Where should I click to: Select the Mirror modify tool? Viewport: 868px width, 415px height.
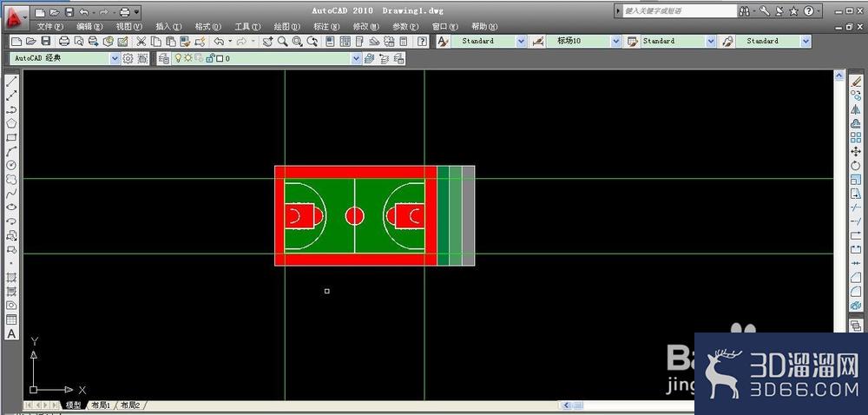pyautogui.click(x=856, y=109)
